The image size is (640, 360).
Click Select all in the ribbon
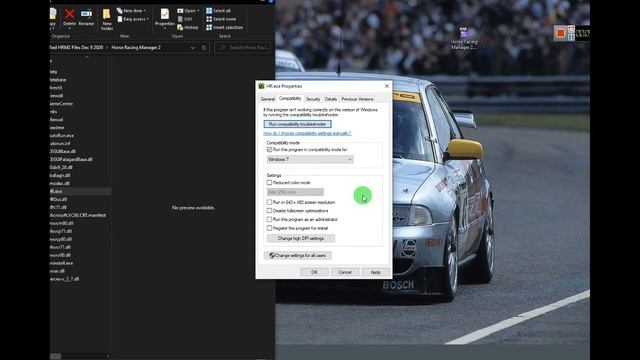pyautogui.click(x=218, y=11)
